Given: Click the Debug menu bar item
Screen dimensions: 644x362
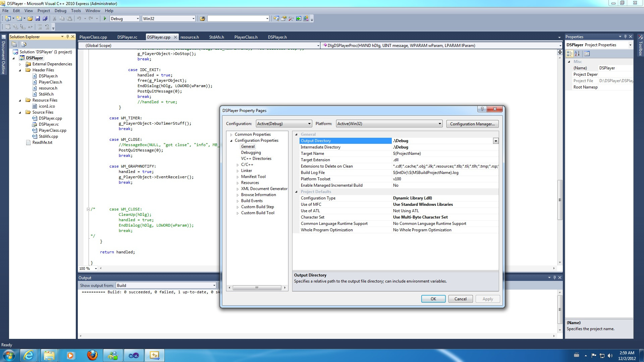Looking at the screenshot, I should 61,11.
